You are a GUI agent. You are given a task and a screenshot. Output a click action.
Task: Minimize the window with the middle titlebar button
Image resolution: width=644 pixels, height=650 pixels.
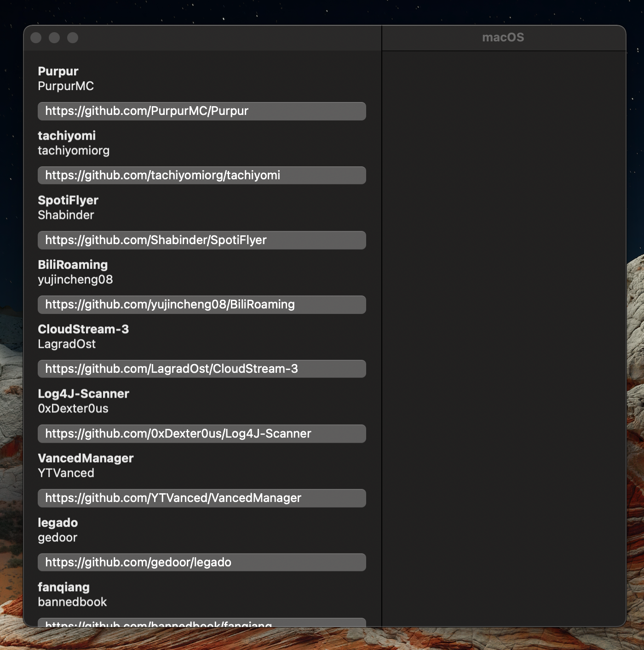(54, 38)
